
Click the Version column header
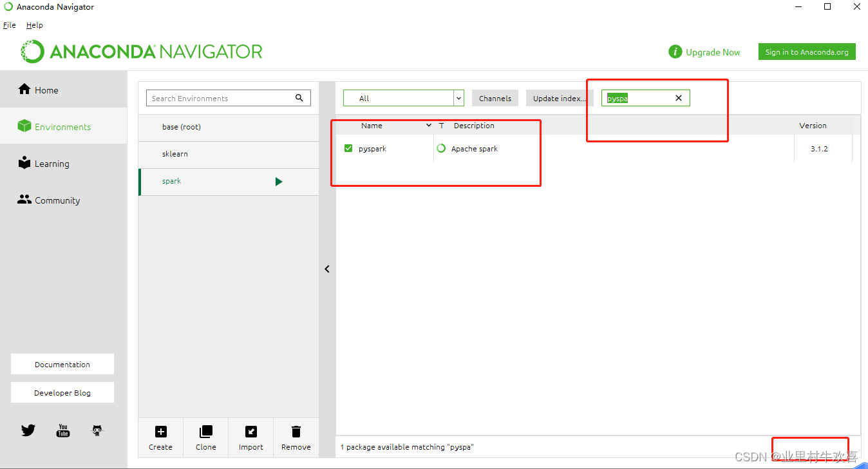coord(813,126)
